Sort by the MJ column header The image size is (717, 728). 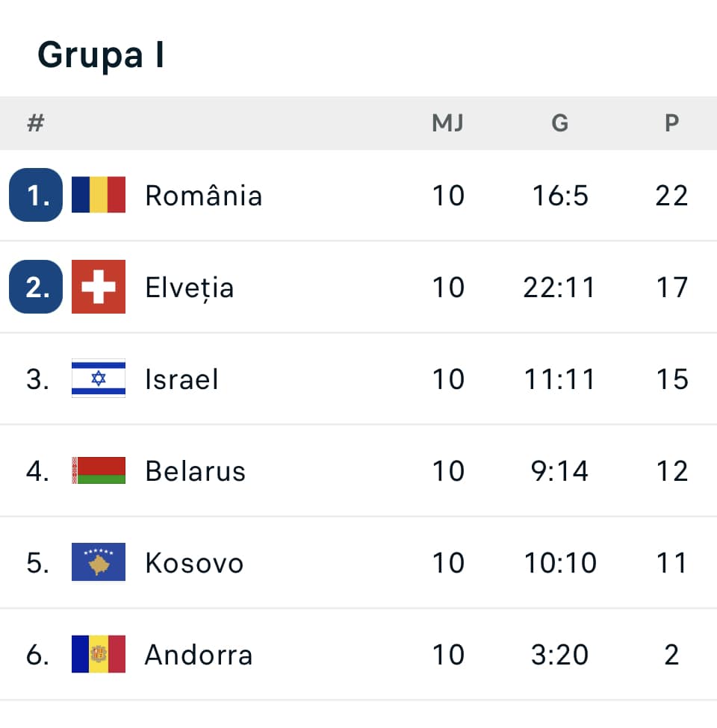click(448, 123)
